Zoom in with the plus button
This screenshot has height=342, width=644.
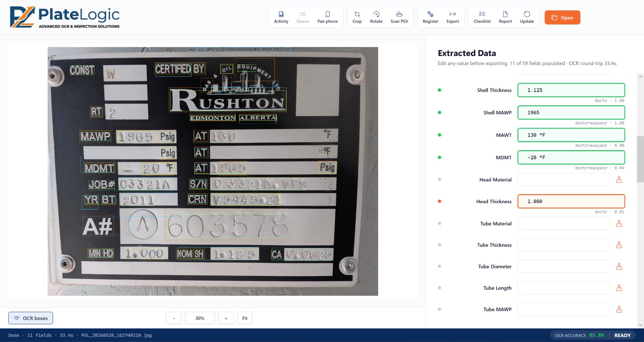[x=226, y=318]
